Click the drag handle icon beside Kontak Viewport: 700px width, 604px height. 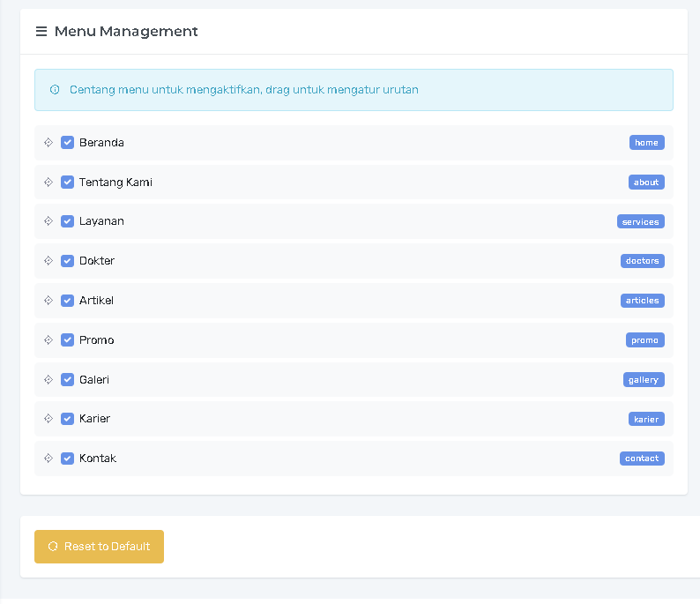point(48,459)
